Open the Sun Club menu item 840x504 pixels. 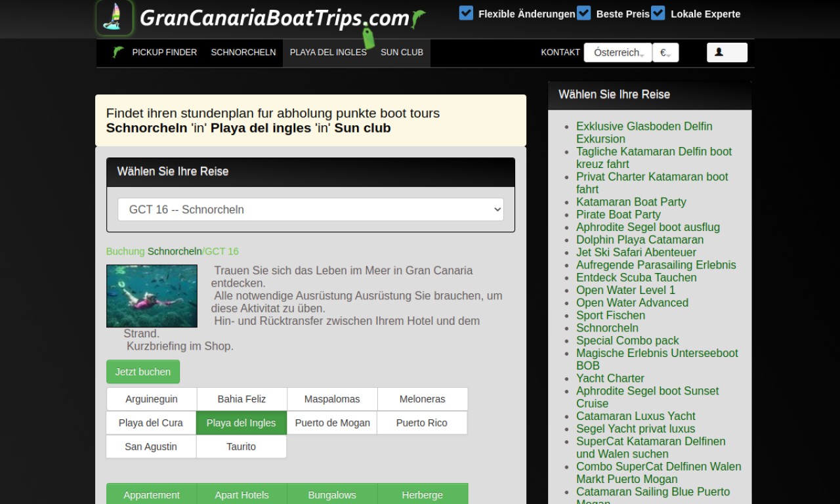click(402, 52)
